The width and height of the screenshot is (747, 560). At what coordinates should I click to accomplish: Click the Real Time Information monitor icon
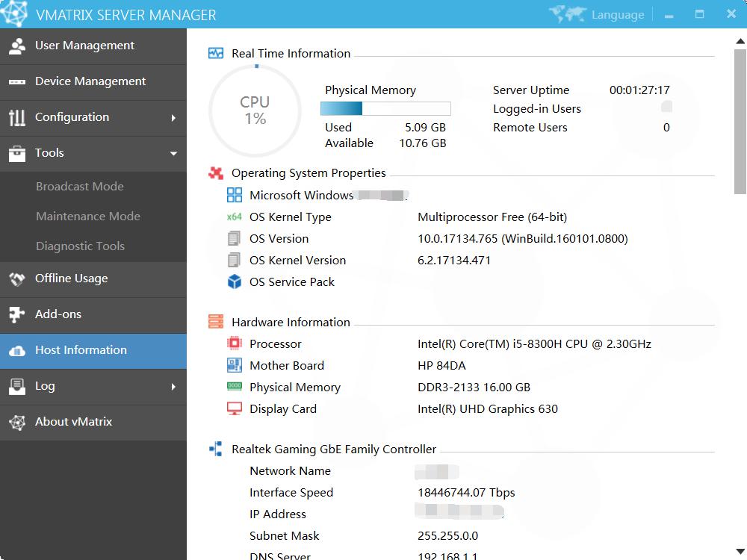tap(216, 53)
